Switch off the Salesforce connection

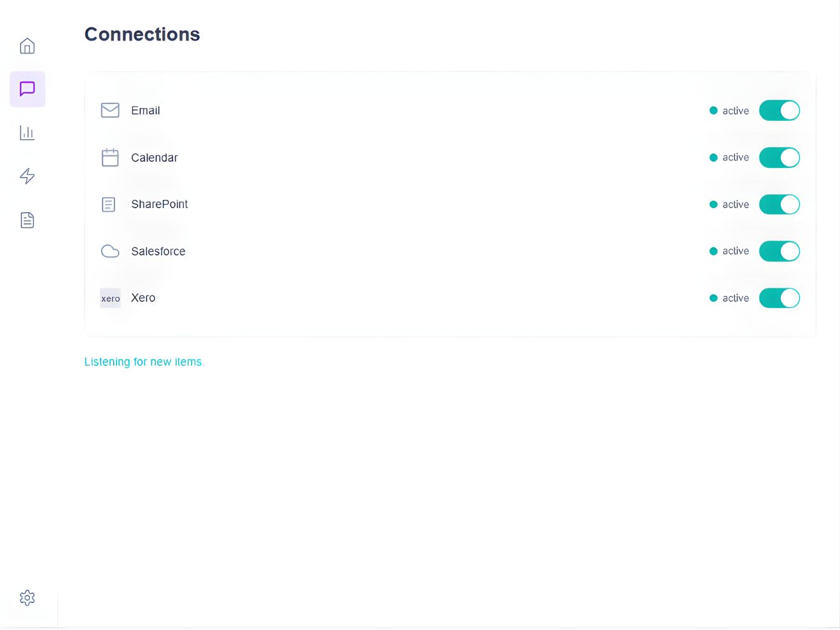(x=779, y=251)
